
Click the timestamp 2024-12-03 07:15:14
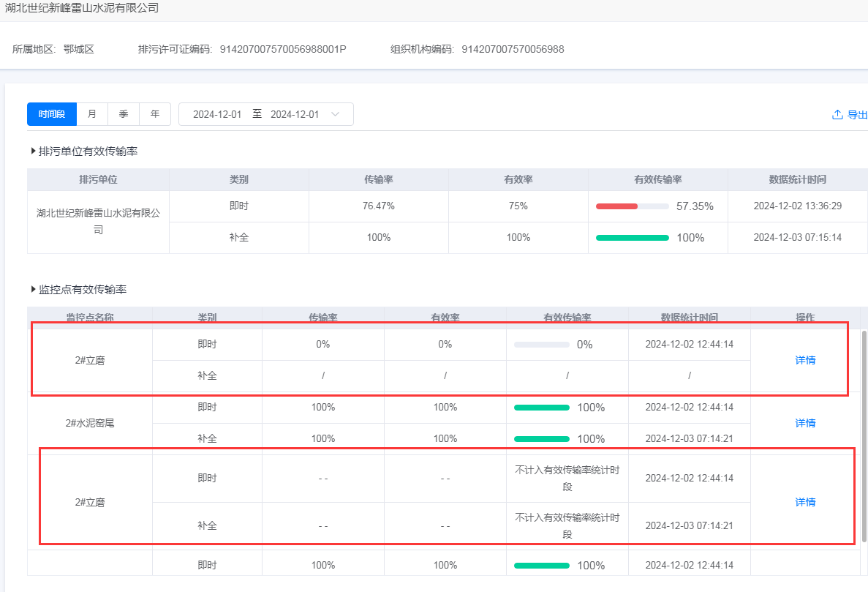797,238
